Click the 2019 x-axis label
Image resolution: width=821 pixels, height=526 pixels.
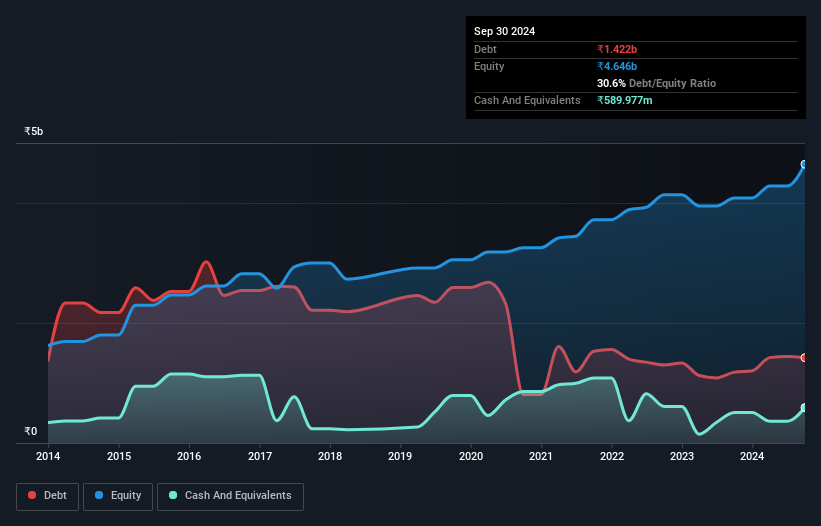pyautogui.click(x=400, y=456)
